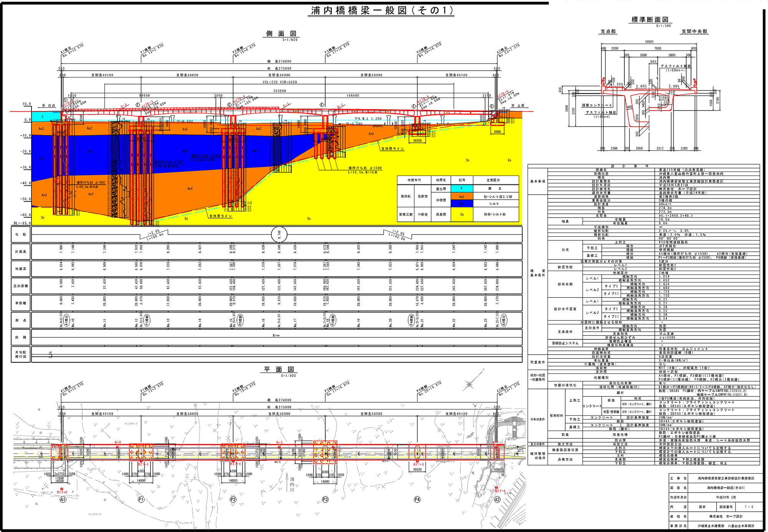Click the circled P3 pier marker in plan view
768x532 pixels.
coord(325,499)
